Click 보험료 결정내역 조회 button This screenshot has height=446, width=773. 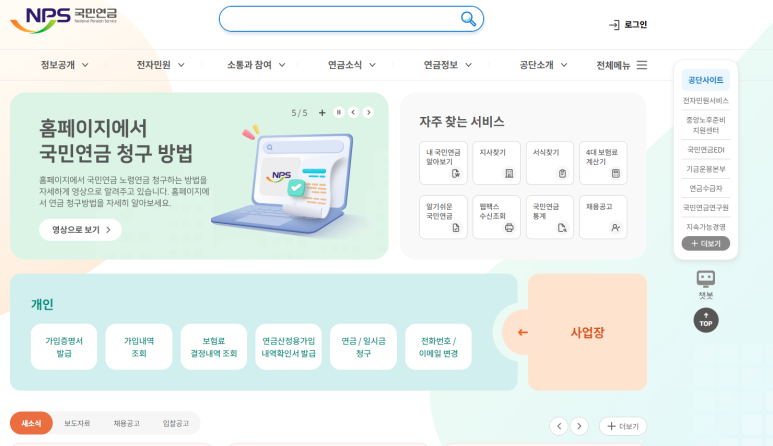tap(214, 347)
